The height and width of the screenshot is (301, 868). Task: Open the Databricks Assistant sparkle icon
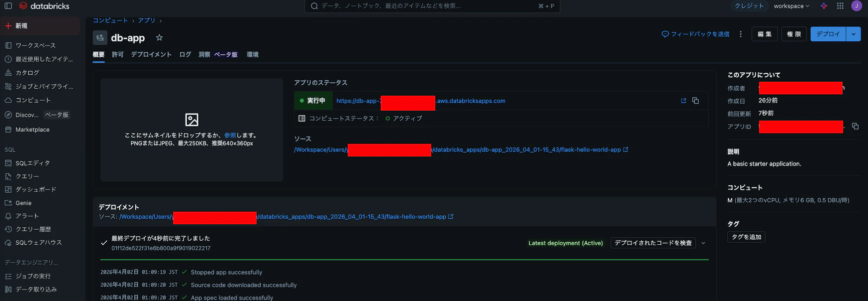[824, 6]
